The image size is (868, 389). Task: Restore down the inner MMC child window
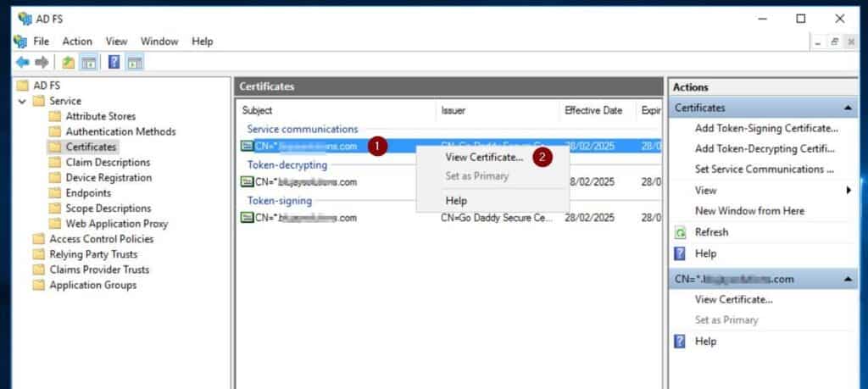835,42
